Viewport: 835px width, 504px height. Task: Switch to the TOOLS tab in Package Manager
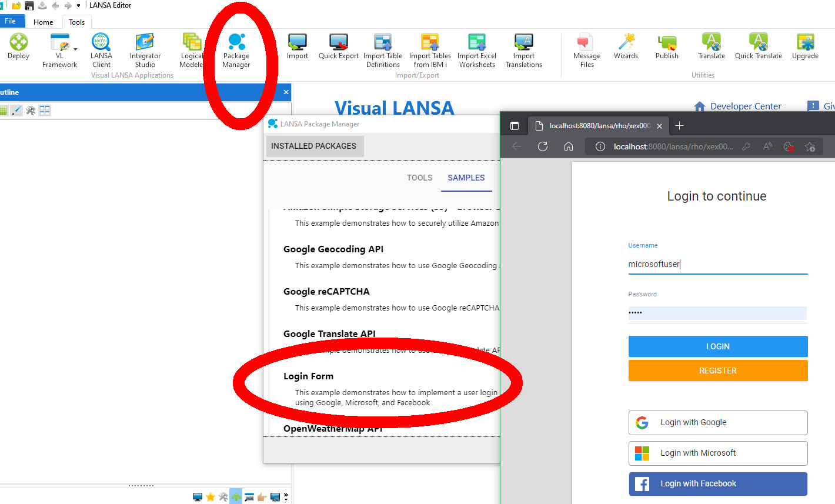[419, 178]
